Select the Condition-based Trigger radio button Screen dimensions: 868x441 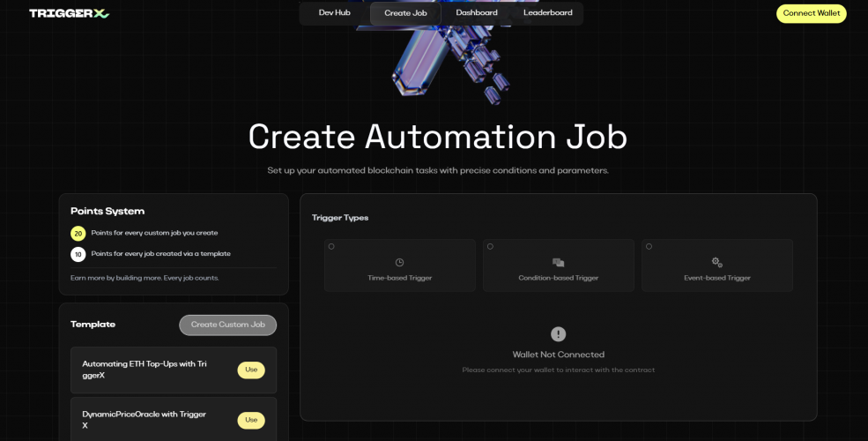pyautogui.click(x=490, y=247)
